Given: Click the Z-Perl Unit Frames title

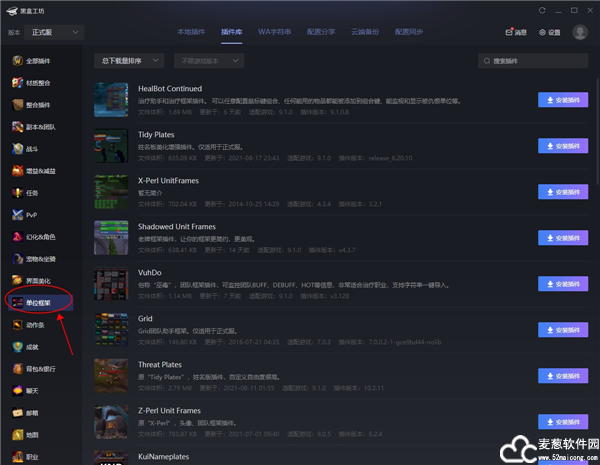Looking at the screenshot, I should click(170, 411).
